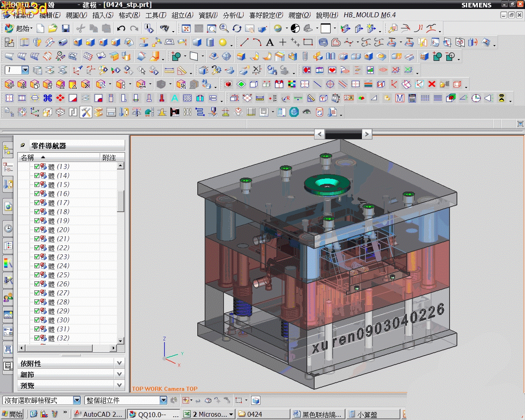Click the Fit view icon
This screenshot has height=420, width=525.
tap(186, 28)
